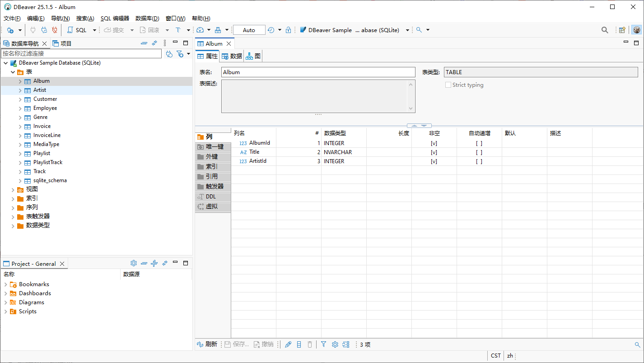The height and width of the screenshot is (363, 644).
Task: Switch to the 项目 projects tab
Action: 62,43
